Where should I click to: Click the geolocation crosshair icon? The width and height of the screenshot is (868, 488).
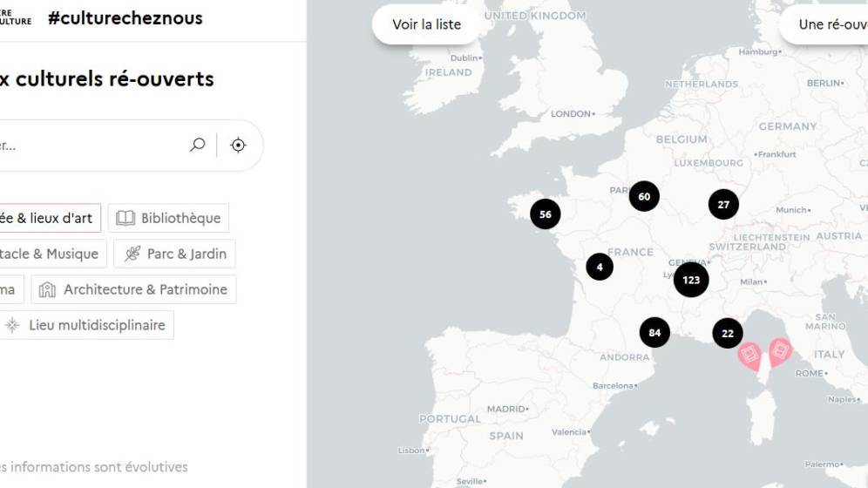238,145
